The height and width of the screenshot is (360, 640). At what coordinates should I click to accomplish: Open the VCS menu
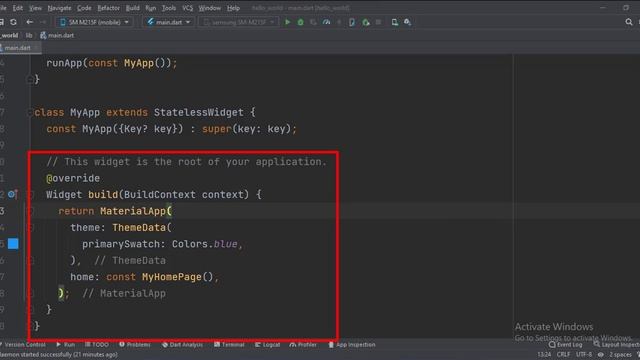[x=187, y=8]
